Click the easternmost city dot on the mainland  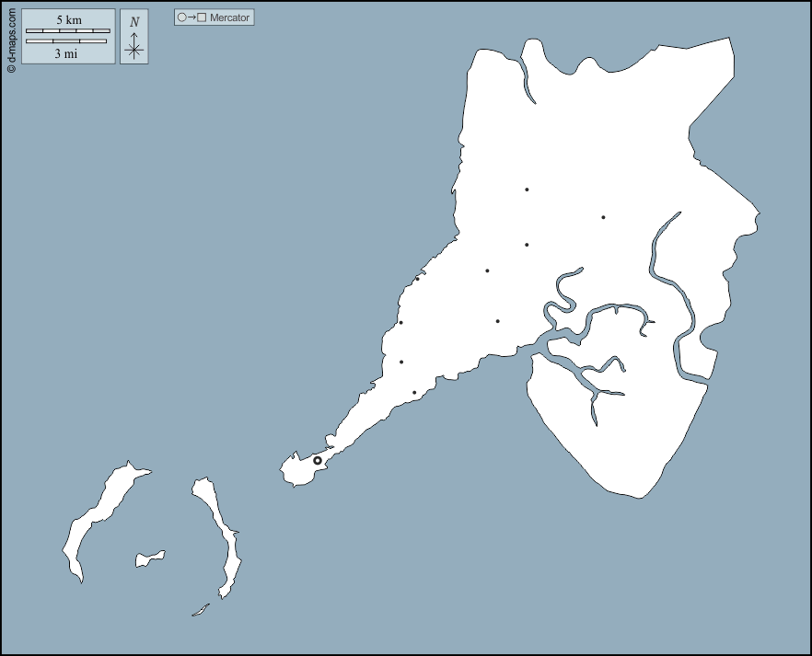[x=603, y=217]
